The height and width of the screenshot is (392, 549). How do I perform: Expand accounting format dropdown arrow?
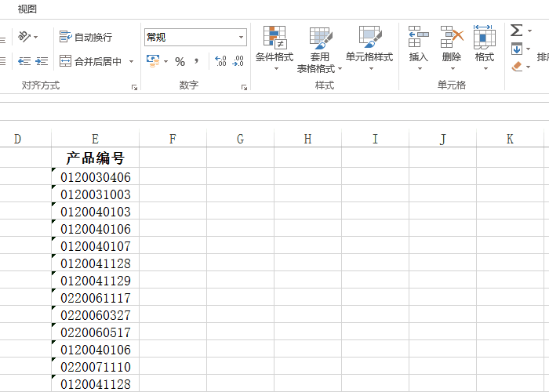click(166, 62)
